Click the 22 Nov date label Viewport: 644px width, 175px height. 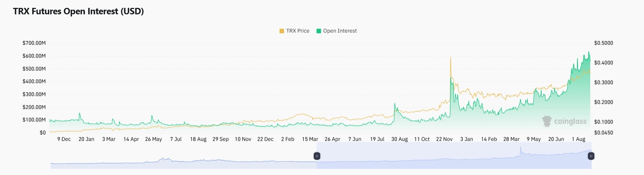tap(444, 139)
